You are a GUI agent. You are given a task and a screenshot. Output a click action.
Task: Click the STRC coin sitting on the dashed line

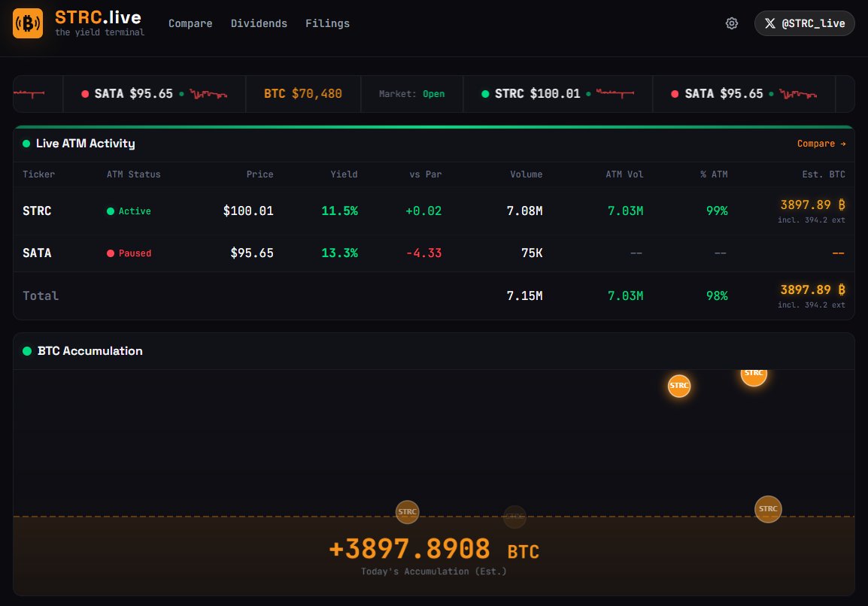tap(408, 512)
